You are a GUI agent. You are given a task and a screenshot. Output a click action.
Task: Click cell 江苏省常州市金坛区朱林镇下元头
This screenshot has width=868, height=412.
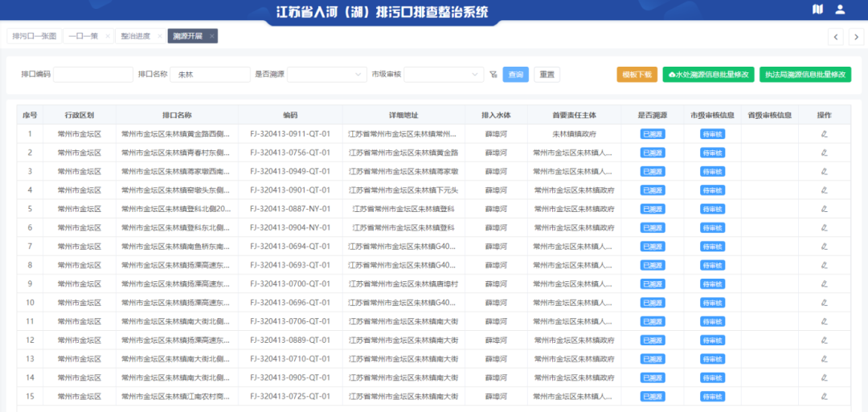click(x=403, y=190)
